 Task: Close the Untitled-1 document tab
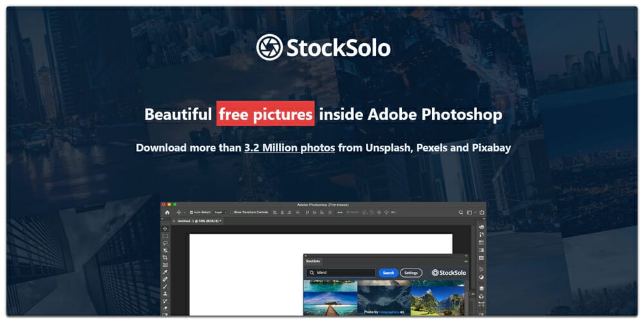pyautogui.click(x=174, y=221)
